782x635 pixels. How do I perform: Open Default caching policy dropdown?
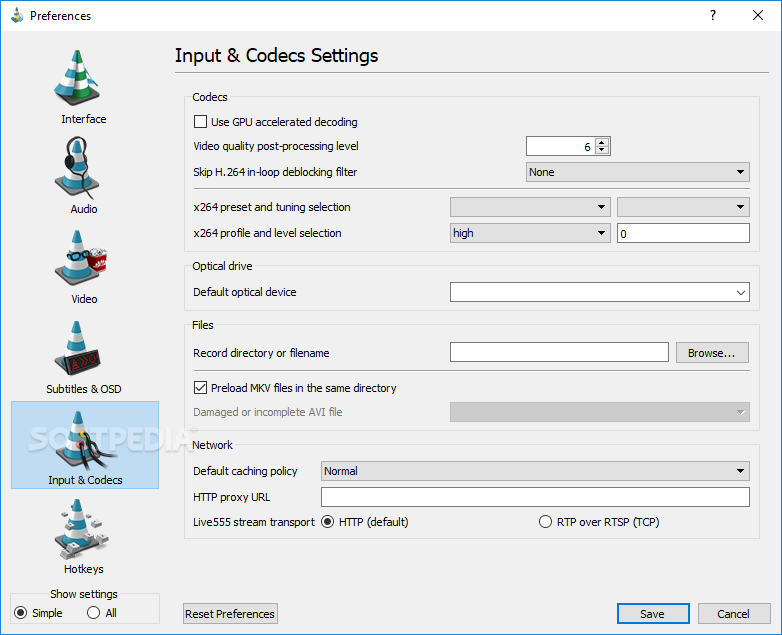pyautogui.click(x=535, y=471)
